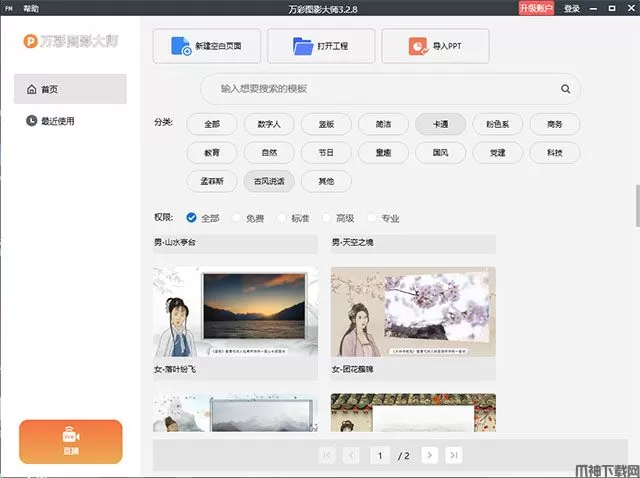Select the 其他 category filter
Viewport: 640px width, 478px height.
(x=326, y=181)
